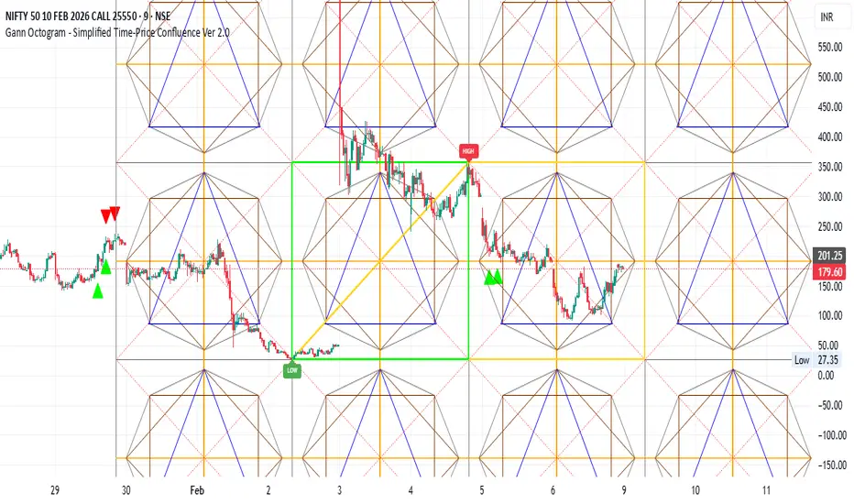Click date 5 on time axis

pyautogui.click(x=481, y=490)
